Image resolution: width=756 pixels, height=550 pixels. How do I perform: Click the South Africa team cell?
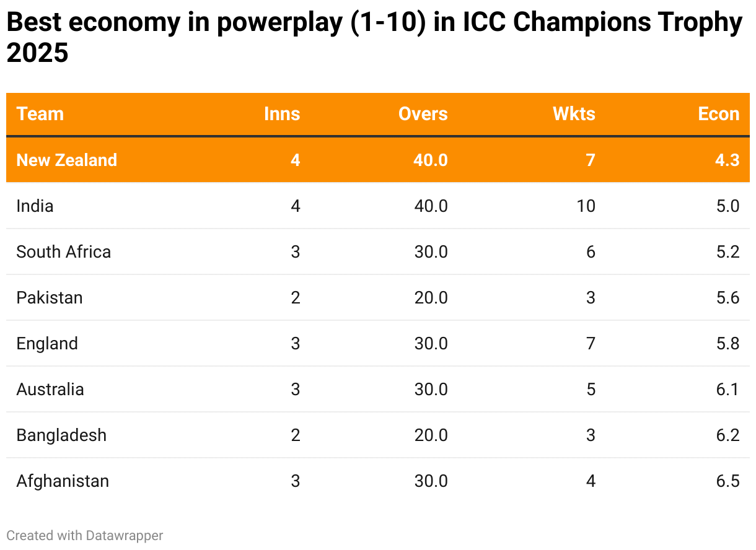point(64,251)
